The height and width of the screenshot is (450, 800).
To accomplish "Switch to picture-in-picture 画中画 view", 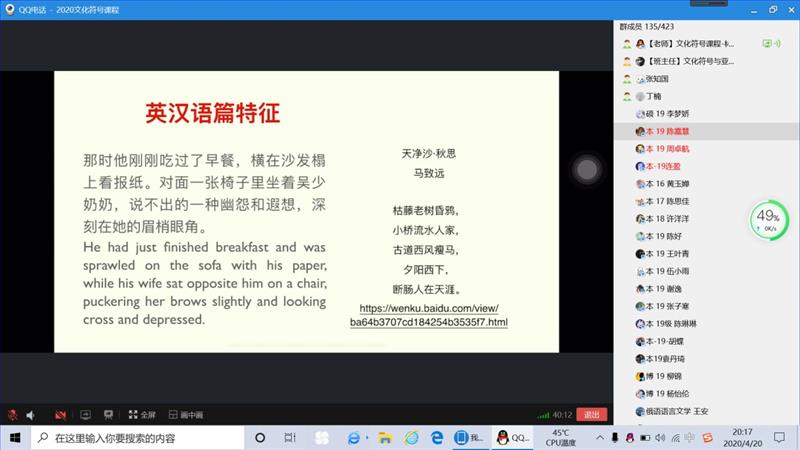I will click(185, 414).
